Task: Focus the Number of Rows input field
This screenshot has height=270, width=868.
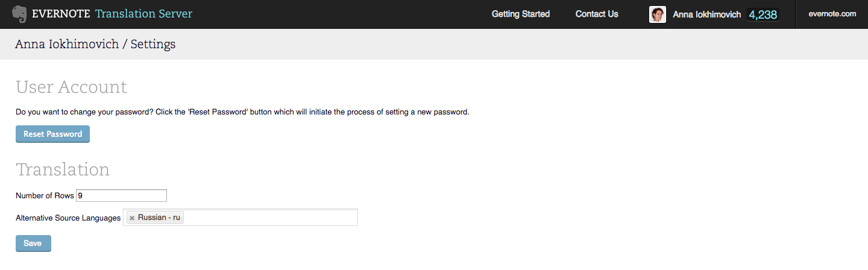Action: pos(121,196)
